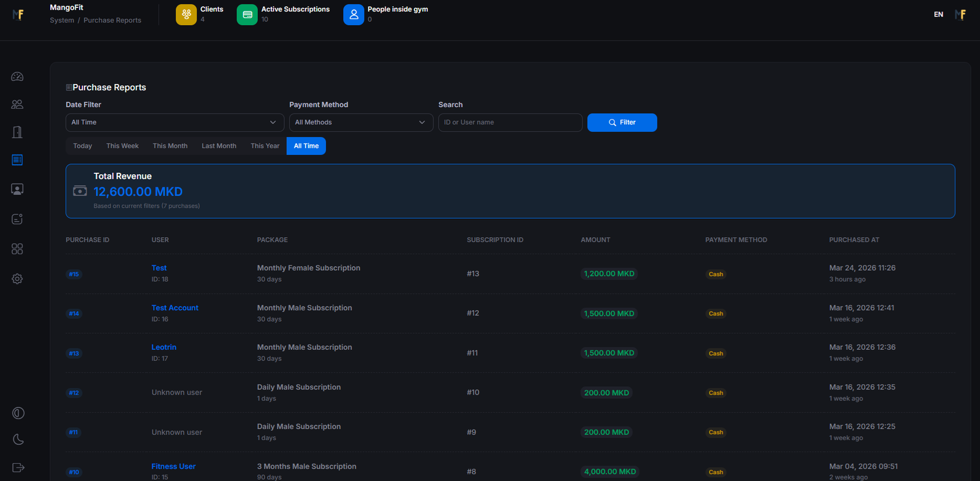980x481 pixels.
Task: Click 3 Months Male Subscription package text
Action: (x=307, y=466)
